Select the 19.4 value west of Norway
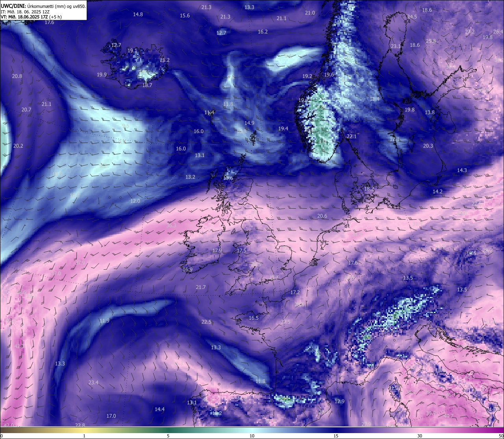Viewport: 504px width, 439px height. point(283,128)
